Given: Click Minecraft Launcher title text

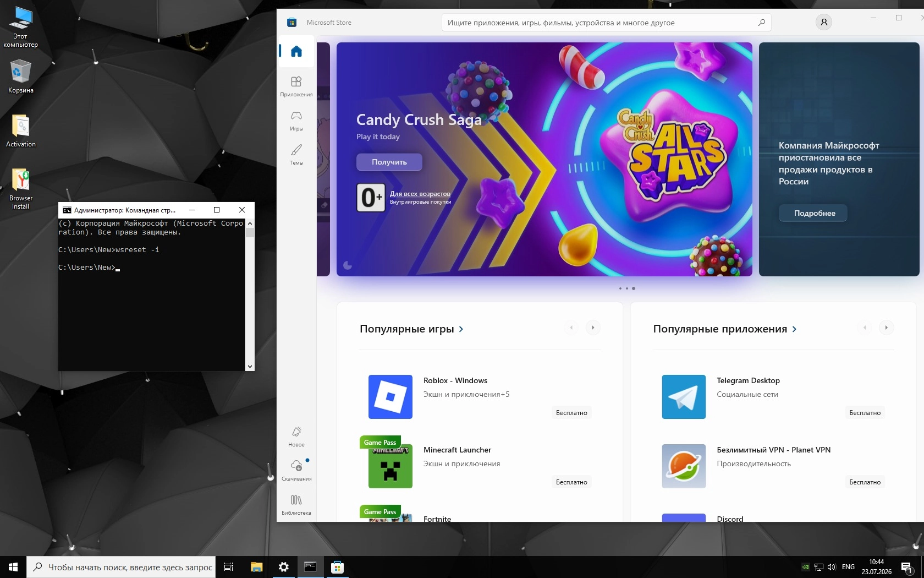Looking at the screenshot, I should point(457,450).
